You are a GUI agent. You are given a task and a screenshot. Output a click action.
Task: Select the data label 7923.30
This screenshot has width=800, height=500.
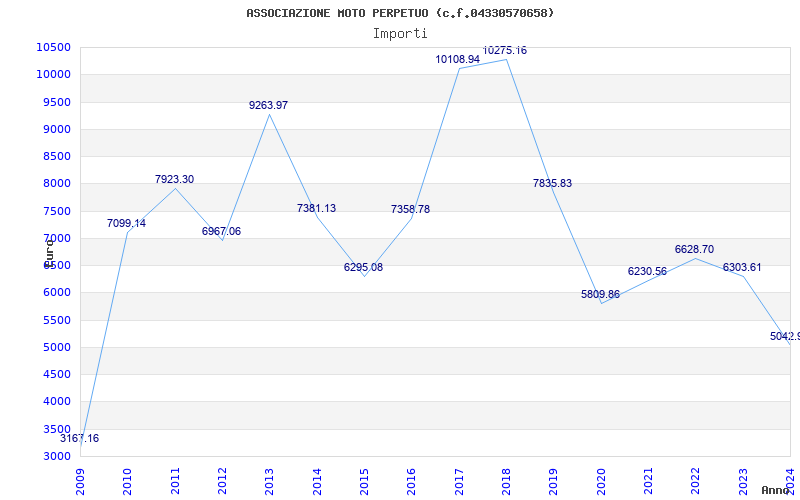174,179
